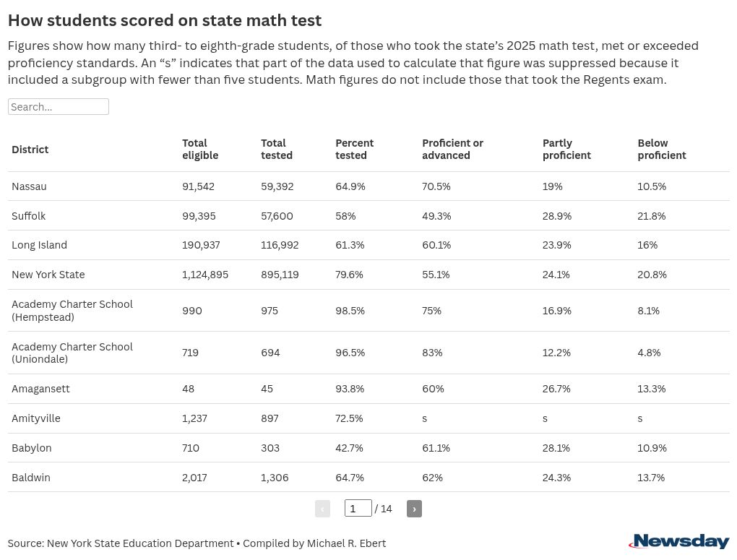
Task: Sort by Partly proficient column header
Action: 566,149
